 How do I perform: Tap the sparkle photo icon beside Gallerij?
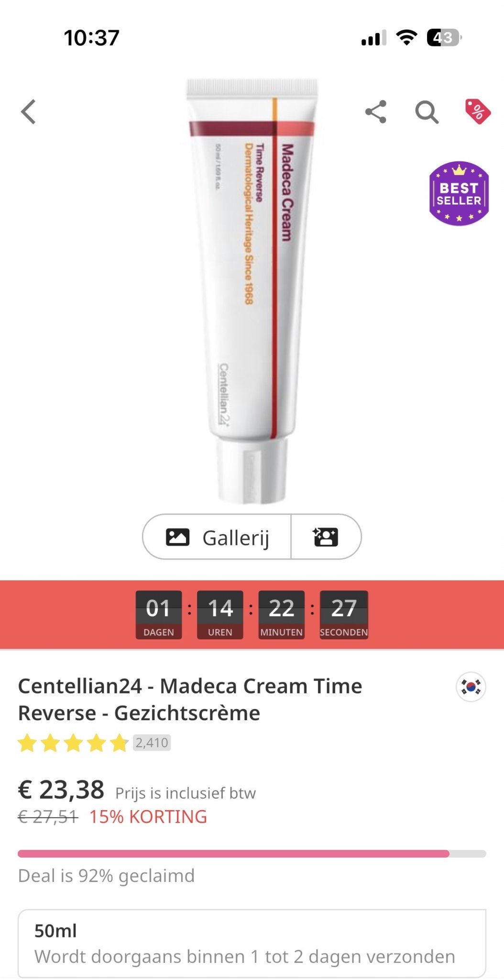coord(326,537)
